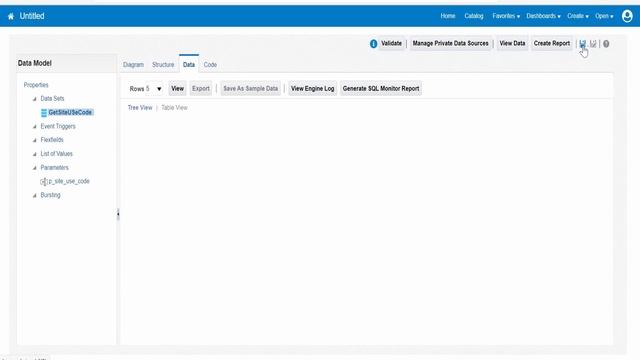Image resolution: width=640 pixels, height=360 pixels.
Task: Open the Catalog link
Action: click(x=474, y=16)
